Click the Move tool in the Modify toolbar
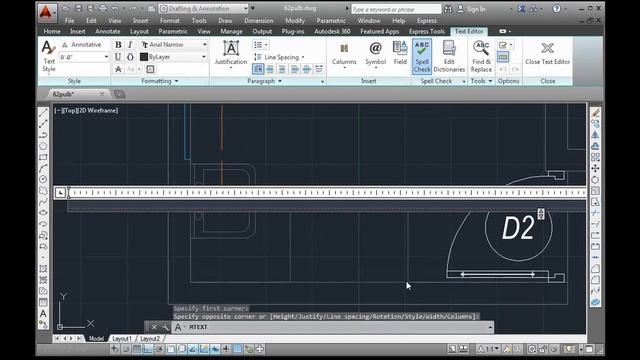Viewport: 640px width, 360px height. click(x=595, y=168)
